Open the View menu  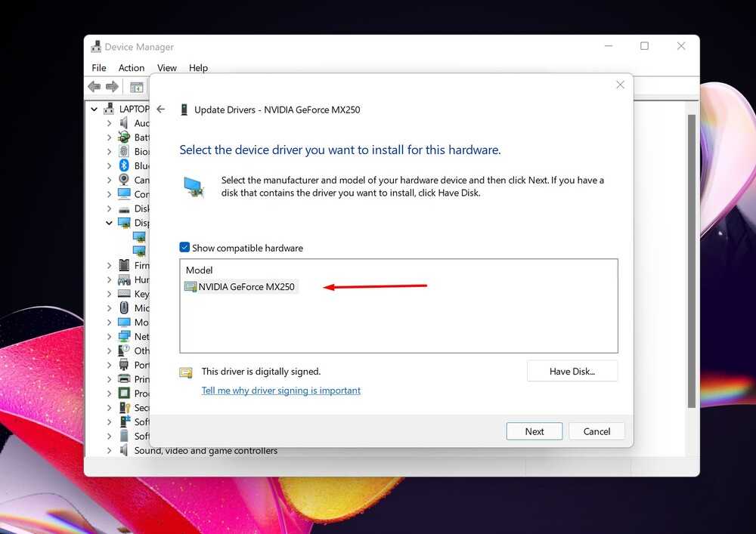click(x=166, y=68)
